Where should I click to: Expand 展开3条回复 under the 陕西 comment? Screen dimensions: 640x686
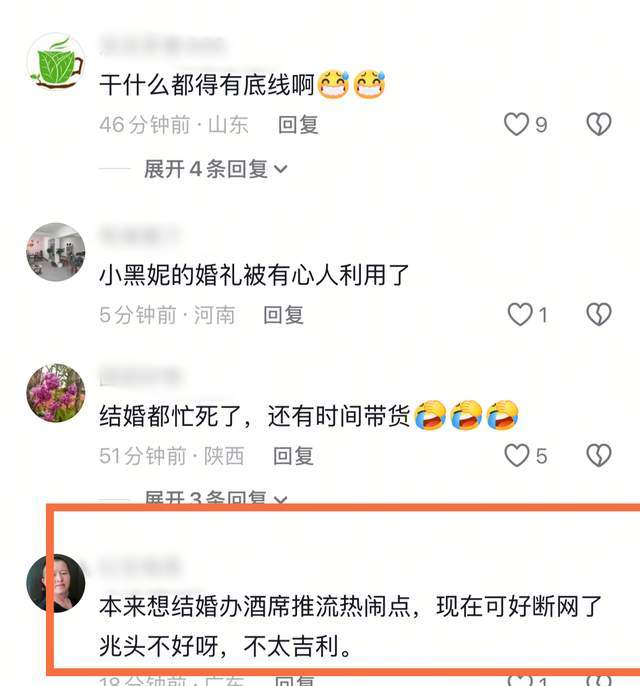(x=215, y=498)
